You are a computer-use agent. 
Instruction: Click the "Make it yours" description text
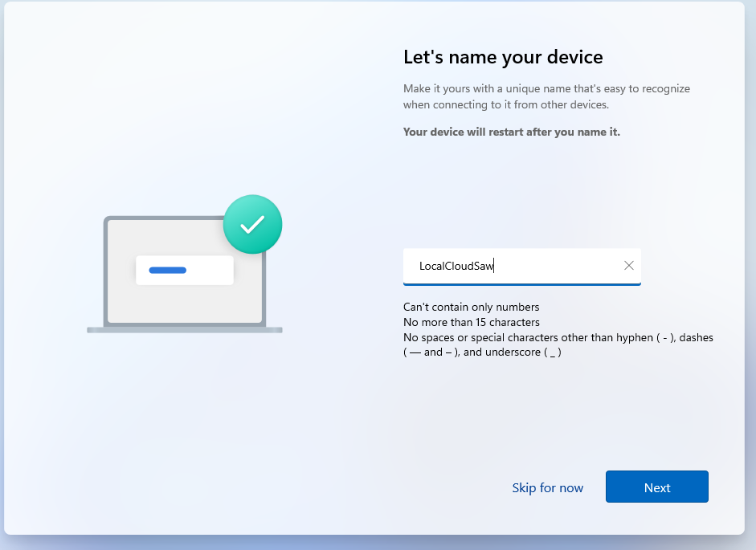(546, 89)
